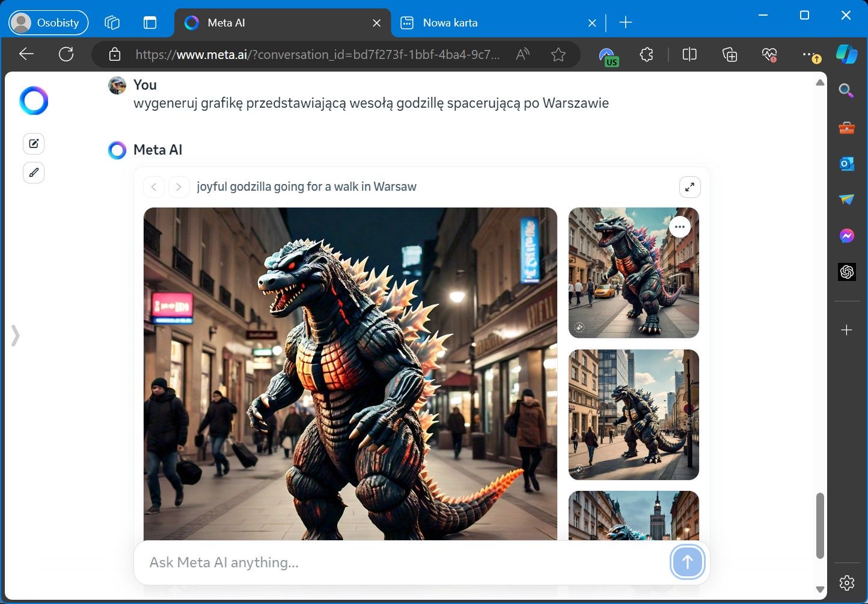Viewport: 868px width, 604px height.
Task: Click the 'Meta AI' sender name in the chat
Action: [x=157, y=150]
